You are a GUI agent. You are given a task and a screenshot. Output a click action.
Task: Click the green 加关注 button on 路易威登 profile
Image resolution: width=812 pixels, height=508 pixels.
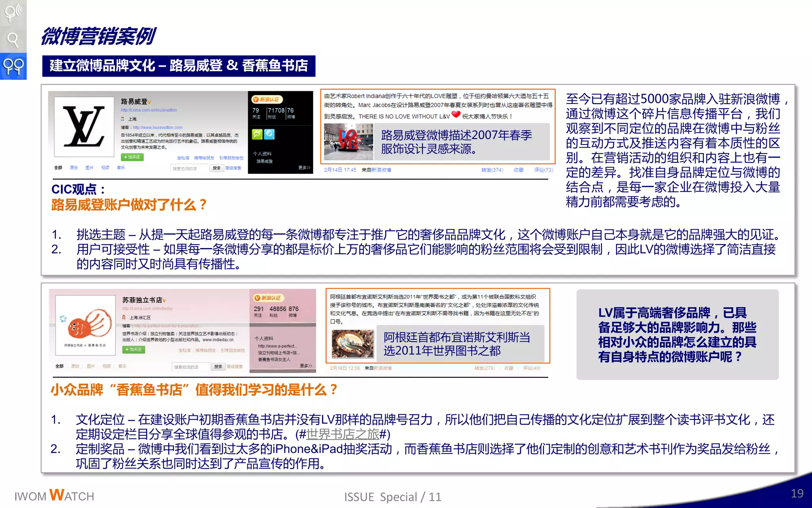(x=132, y=157)
